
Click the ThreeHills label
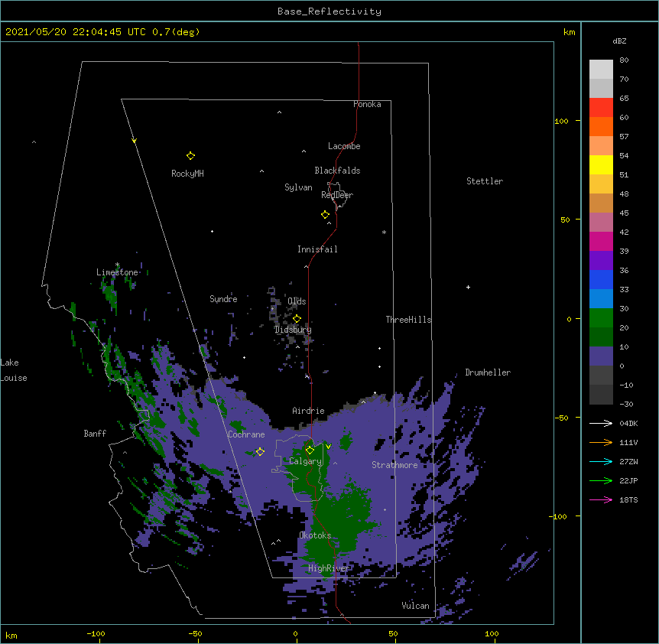(408, 320)
